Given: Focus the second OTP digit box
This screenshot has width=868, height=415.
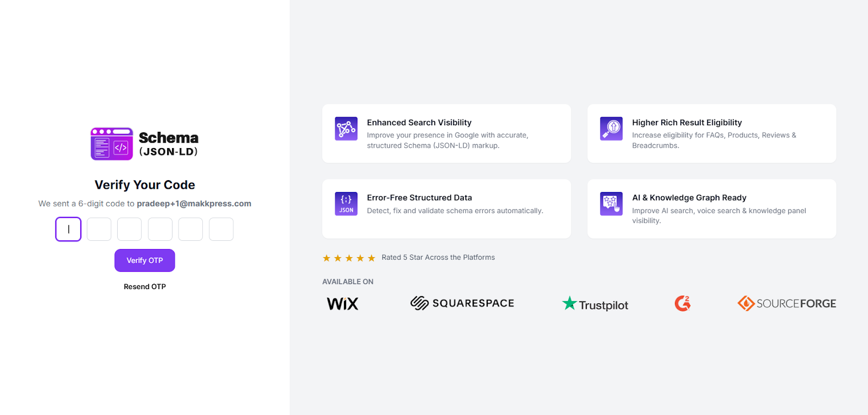Looking at the screenshot, I should click(99, 229).
